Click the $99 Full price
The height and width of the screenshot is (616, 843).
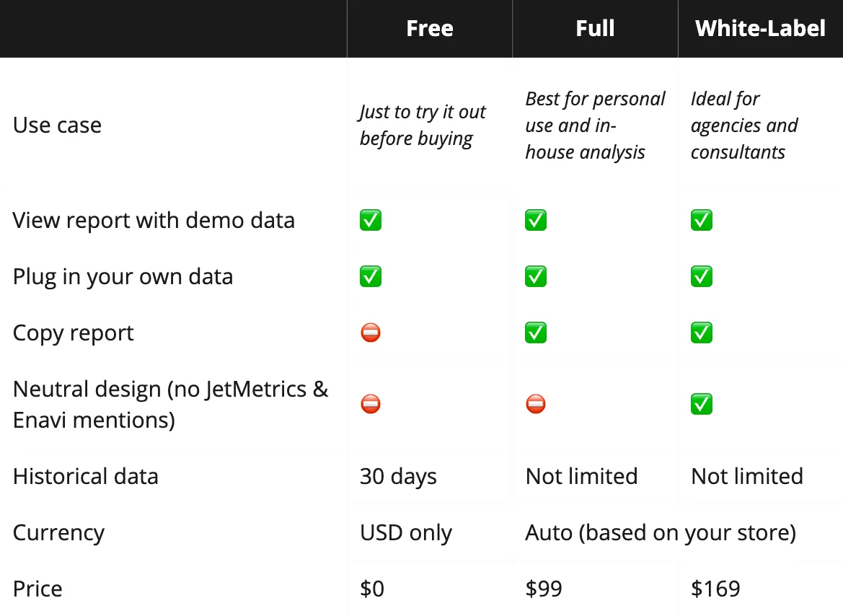pos(544,589)
